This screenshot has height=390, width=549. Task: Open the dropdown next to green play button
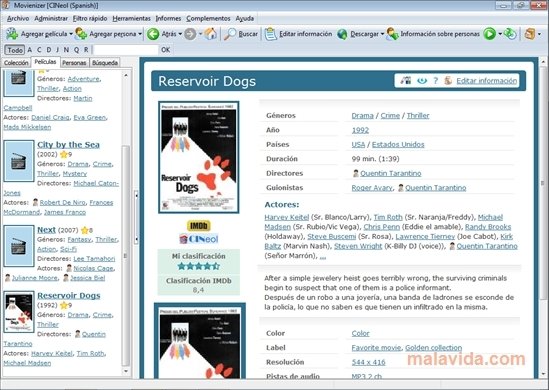pyautogui.click(x=500, y=34)
